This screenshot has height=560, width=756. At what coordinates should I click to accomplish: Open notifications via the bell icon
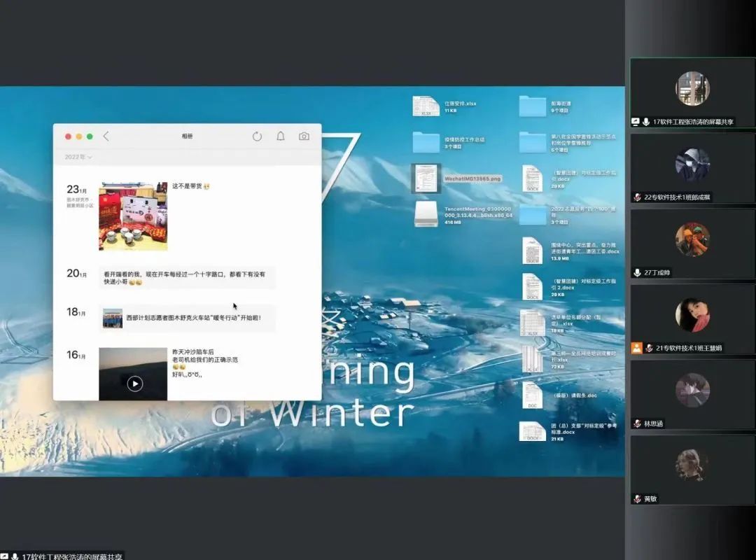click(x=281, y=136)
